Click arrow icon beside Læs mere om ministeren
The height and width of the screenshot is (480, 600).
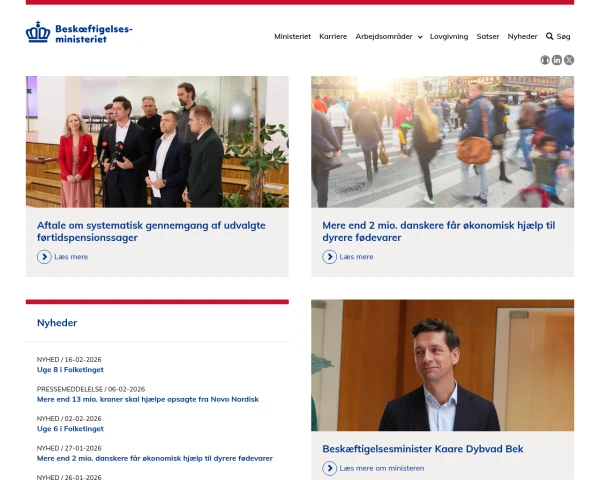(329, 468)
